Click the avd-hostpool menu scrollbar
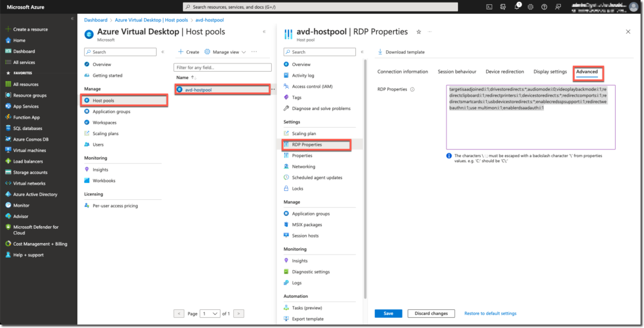644x328 pixels. click(365, 178)
